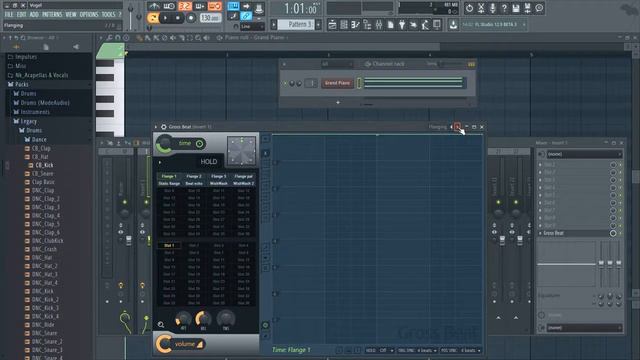Open the chat bubble icon
Image resolution: width=640 pixels, height=360 pixels.
[539, 8]
